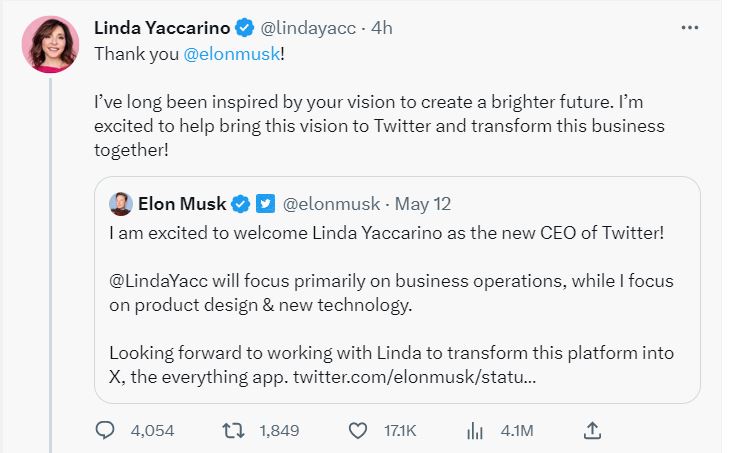Like the tweet with the heart icon

(357, 431)
